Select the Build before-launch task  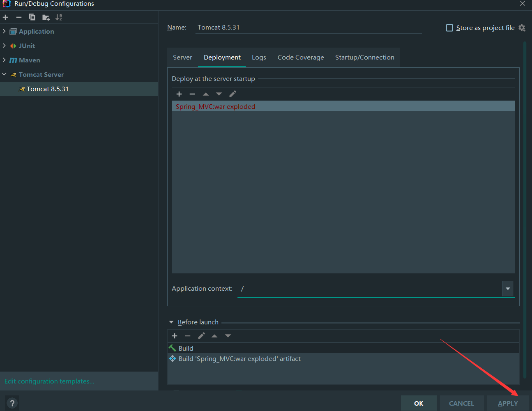tap(343, 348)
